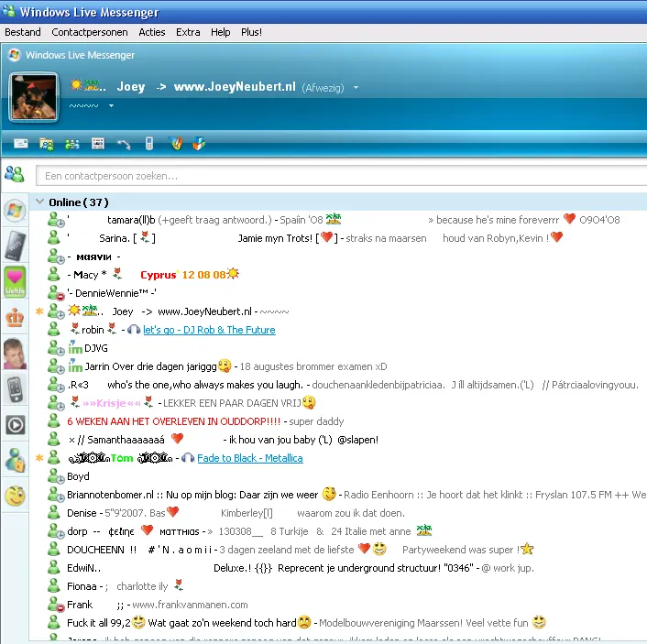
Task: Open the grey mobile device sidebar tab
Action: pyautogui.click(x=15, y=389)
